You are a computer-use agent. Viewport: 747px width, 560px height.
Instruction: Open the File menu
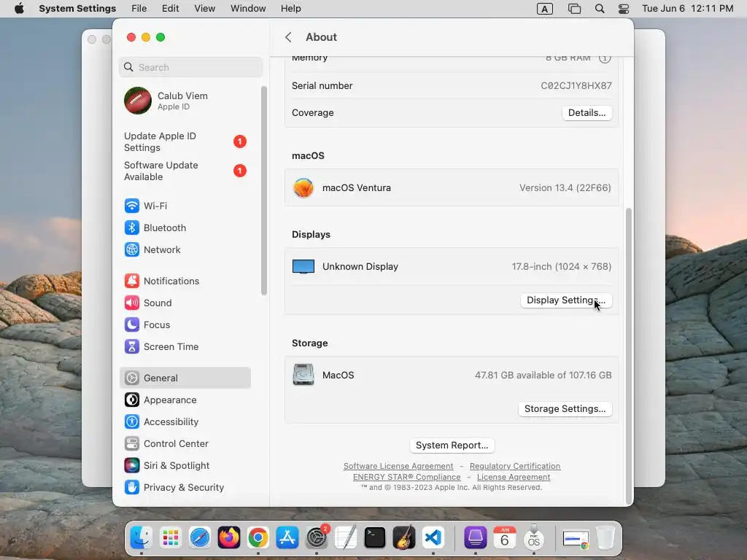pyautogui.click(x=139, y=9)
